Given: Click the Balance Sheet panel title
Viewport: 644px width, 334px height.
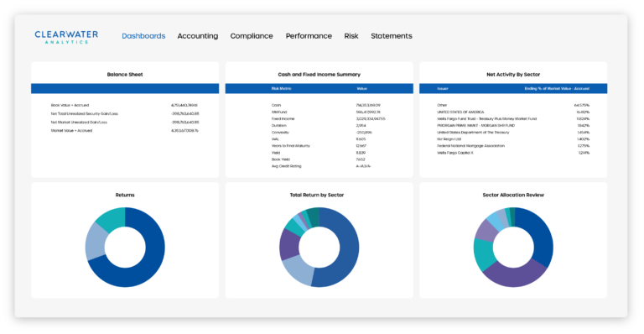Looking at the screenshot, I should (125, 75).
